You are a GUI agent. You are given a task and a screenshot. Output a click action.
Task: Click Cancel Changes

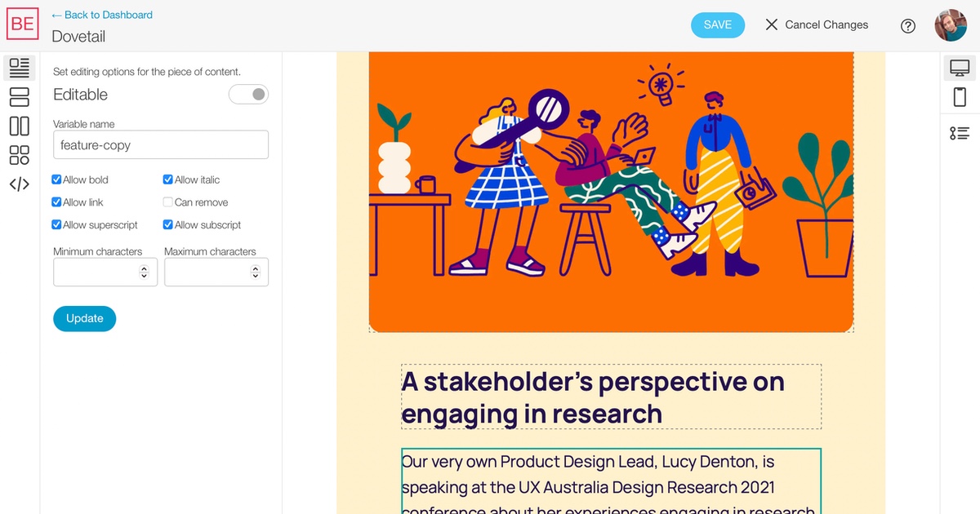[816, 24]
